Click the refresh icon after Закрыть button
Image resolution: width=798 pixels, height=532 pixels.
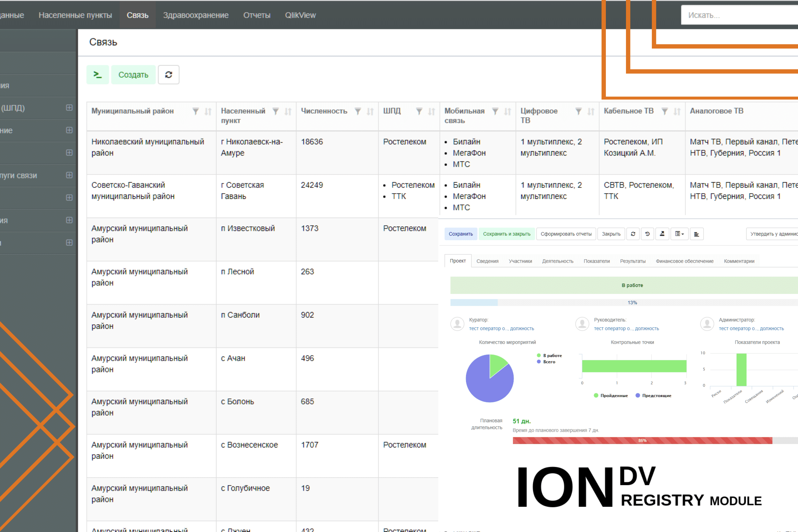tap(633, 234)
